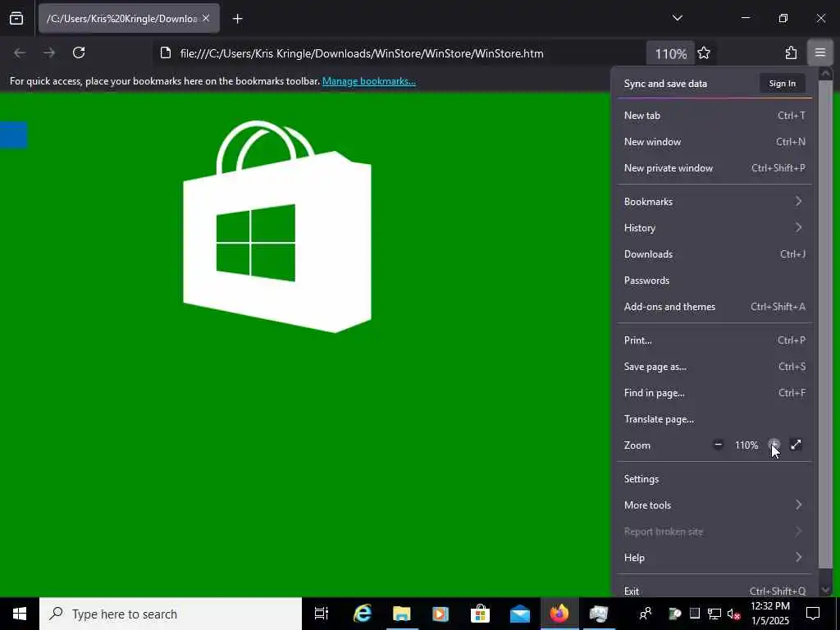Viewport: 840px width, 630px height.
Task: Open the Action Center notifications icon
Action: coord(813,614)
